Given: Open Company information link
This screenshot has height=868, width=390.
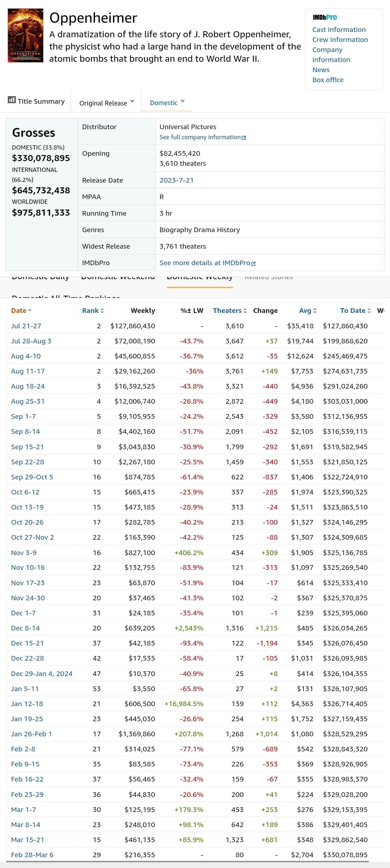Looking at the screenshot, I should tap(331, 55).
